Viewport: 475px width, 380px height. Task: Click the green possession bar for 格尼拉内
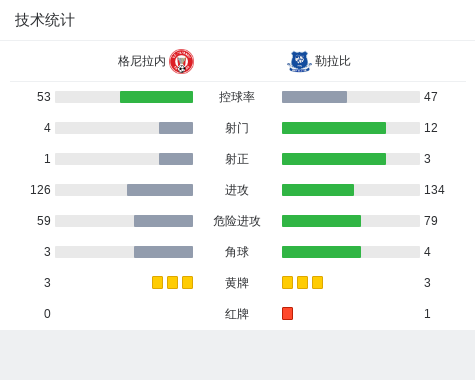click(156, 97)
